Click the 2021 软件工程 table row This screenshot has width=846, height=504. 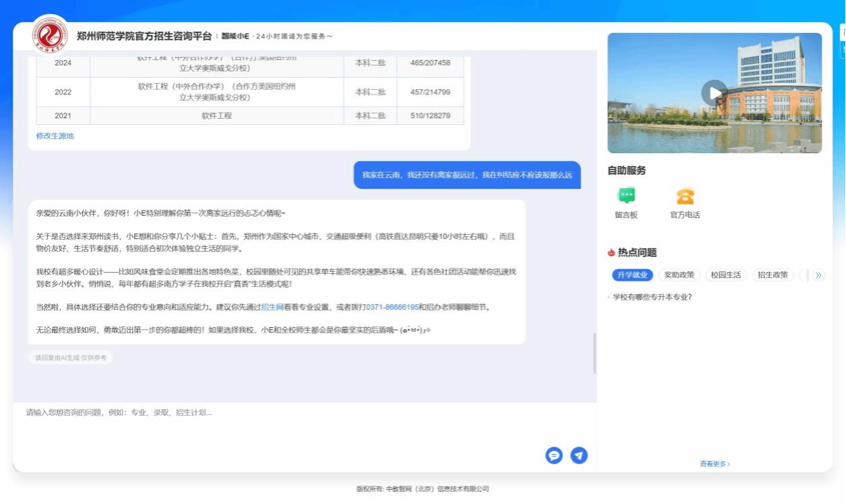[x=249, y=115]
